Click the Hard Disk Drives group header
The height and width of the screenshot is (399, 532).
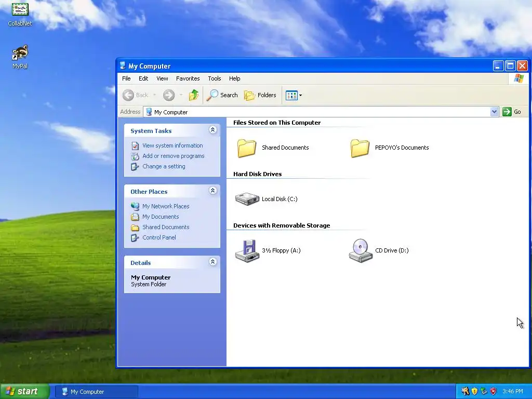pos(258,174)
